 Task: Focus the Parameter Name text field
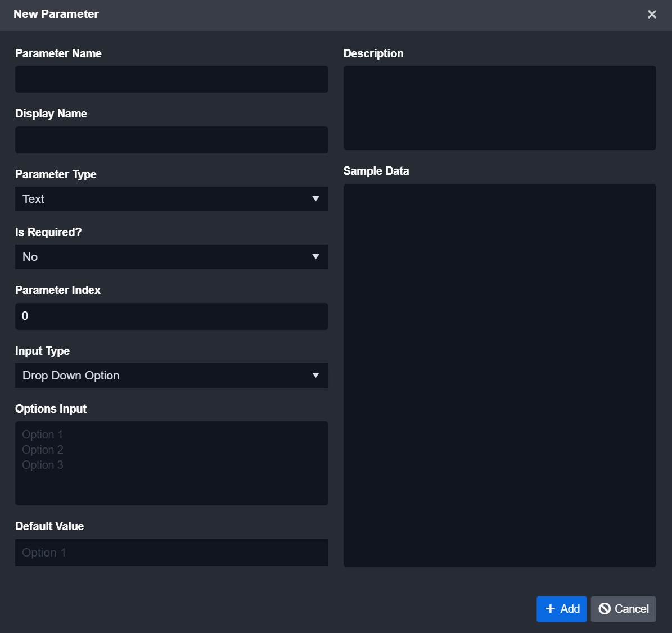pyautogui.click(x=172, y=79)
